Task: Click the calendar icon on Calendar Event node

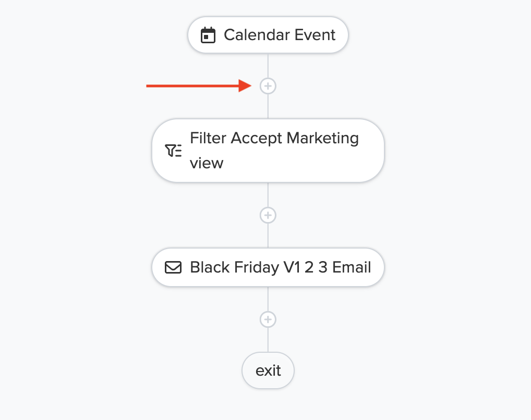Action: pos(208,35)
